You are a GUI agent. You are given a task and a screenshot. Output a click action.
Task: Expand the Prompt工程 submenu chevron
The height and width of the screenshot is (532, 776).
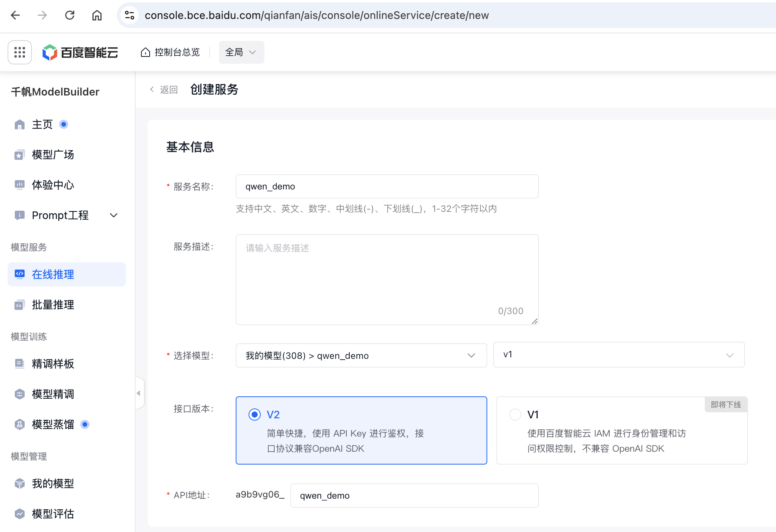pyautogui.click(x=114, y=215)
